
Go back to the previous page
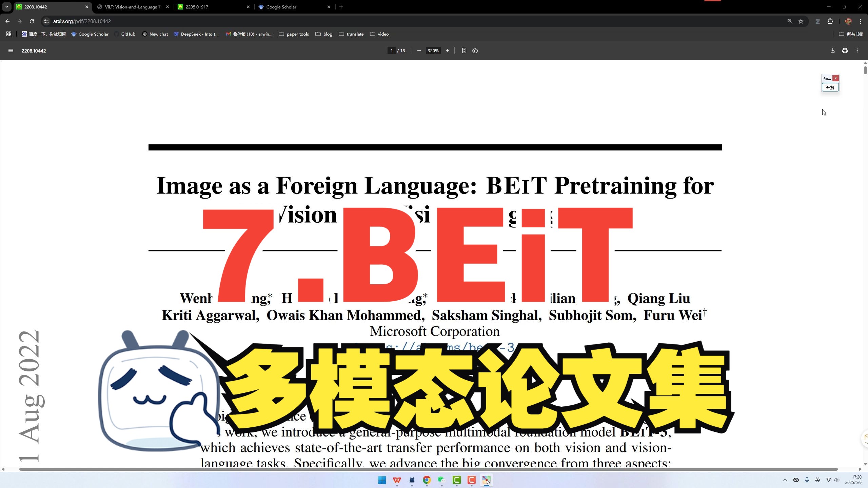[7, 21]
